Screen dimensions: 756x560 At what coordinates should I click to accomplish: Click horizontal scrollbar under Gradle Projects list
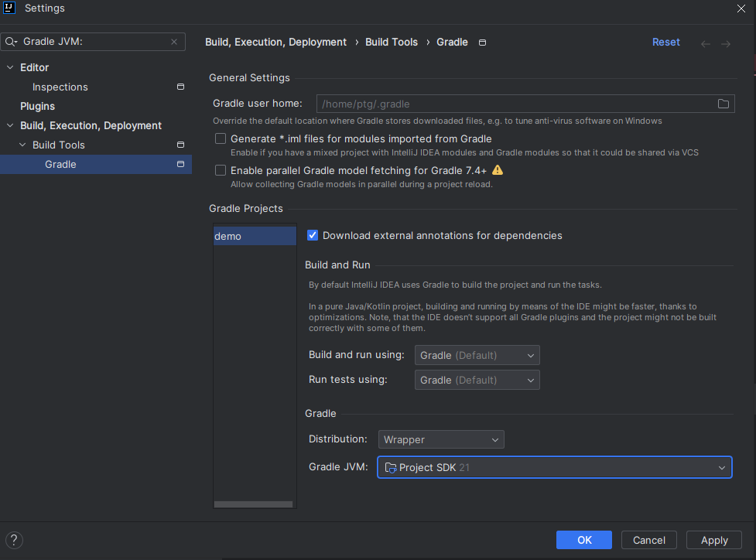pos(253,504)
